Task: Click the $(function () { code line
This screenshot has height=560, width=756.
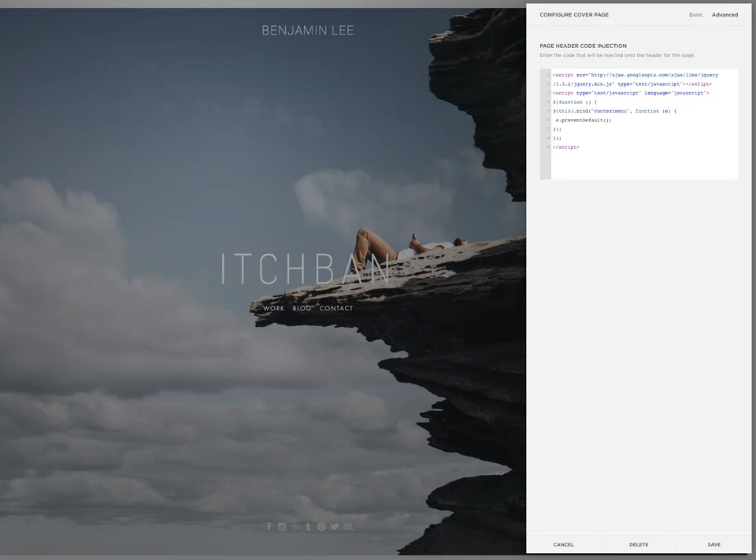Action: [575, 102]
